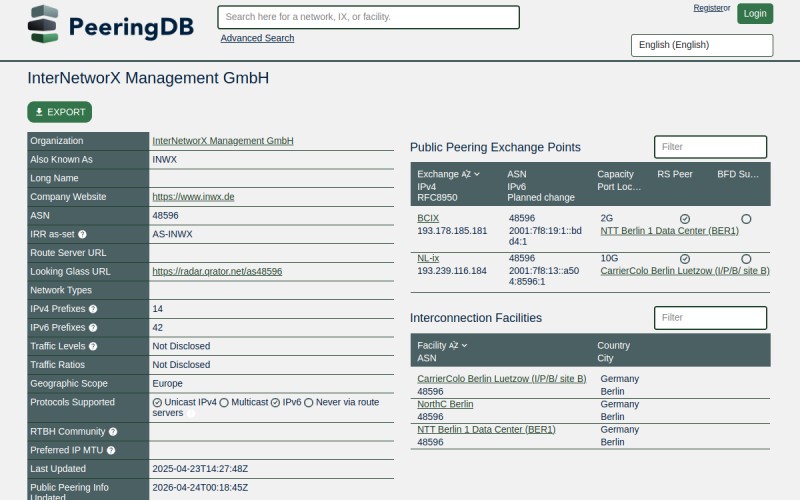Open the https://www.inwx.de website link
Image resolution: width=800 pixels, height=500 pixels.
click(x=193, y=197)
